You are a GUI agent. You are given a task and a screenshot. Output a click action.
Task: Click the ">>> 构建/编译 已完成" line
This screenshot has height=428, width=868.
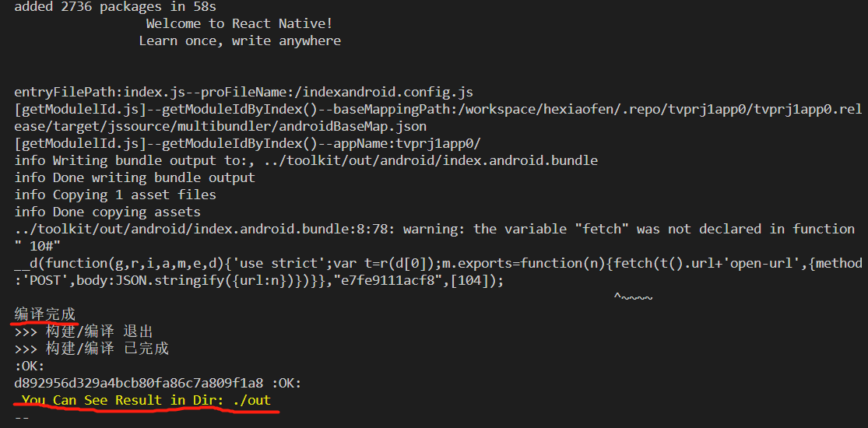pos(91,349)
